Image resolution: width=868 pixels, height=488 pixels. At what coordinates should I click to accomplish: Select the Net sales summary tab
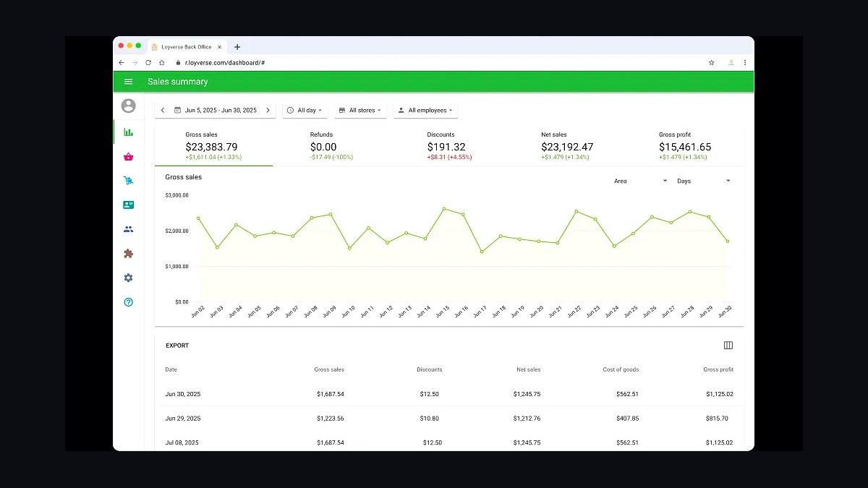567,145
